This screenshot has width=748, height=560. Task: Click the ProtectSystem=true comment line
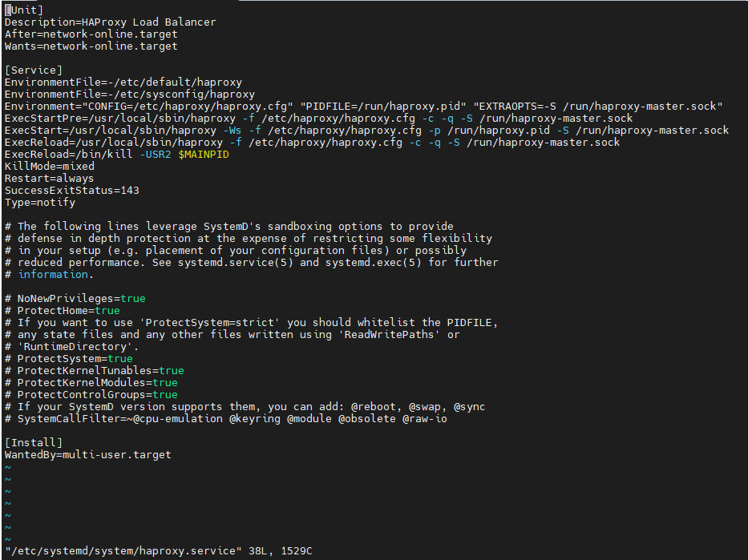69,358
